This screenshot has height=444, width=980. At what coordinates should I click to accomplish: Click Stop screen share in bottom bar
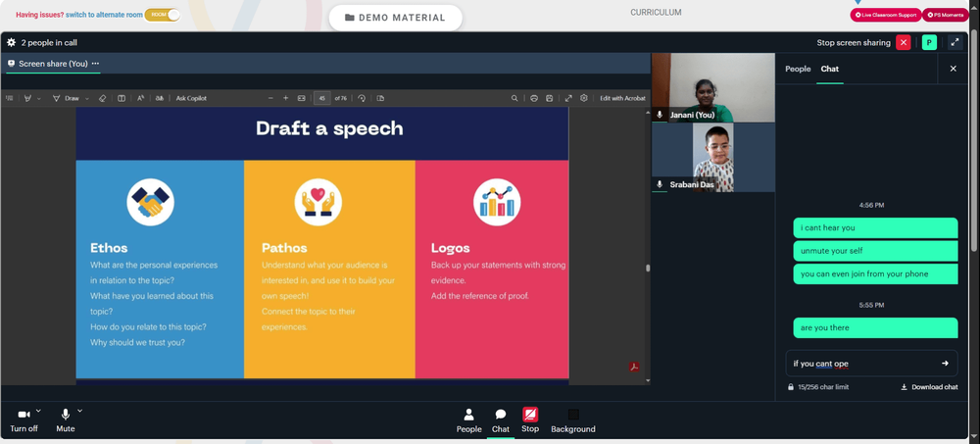530,420
